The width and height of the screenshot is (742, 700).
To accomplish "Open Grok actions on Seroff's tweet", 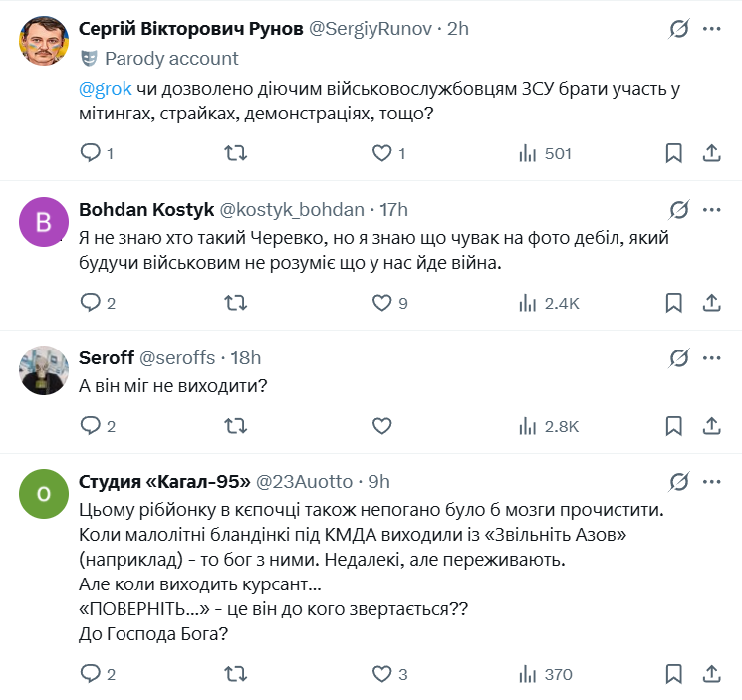I will pyautogui.click(x=679, y=357).
